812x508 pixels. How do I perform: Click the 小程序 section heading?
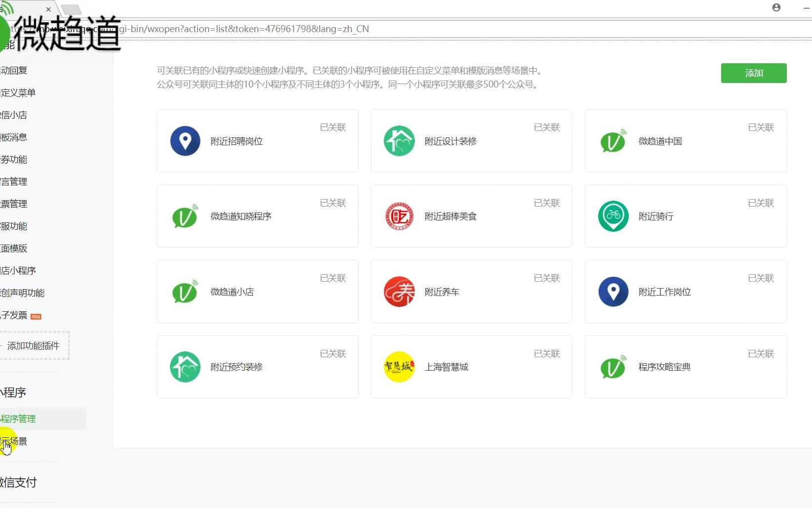[13, 392]
